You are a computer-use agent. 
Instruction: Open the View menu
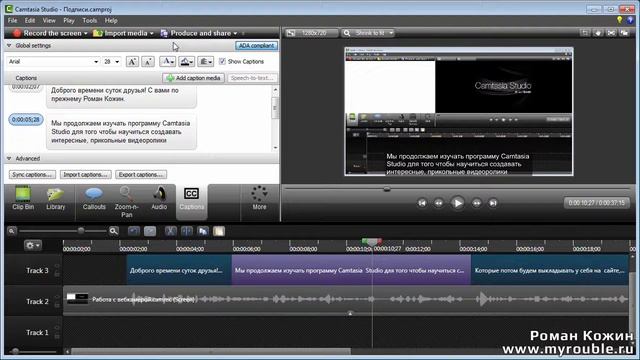(x=49, y=20)
